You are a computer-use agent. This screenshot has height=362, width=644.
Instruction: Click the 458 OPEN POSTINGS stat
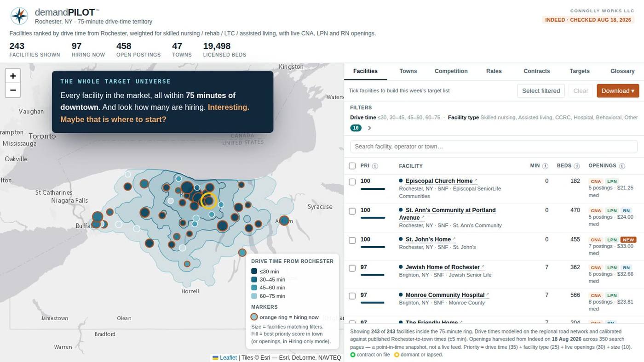pyautogui.click(x=138, y=50)
